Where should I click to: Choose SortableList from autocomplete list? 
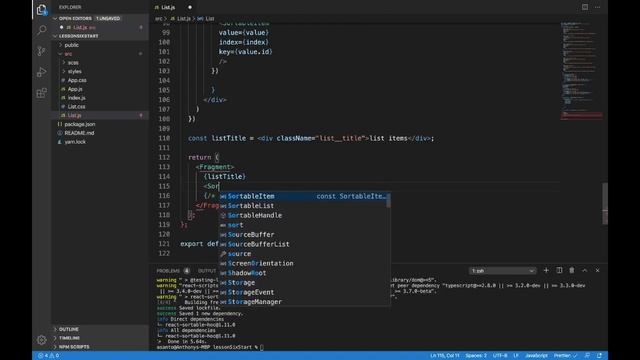[x=304, y=206]
